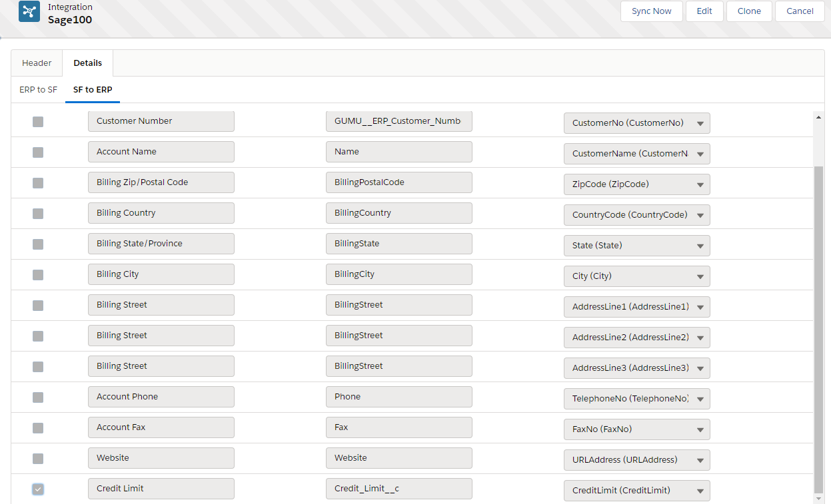Open the AddressLine2 dropdown
The image size is (831, 504).
click(x=636, y=338)
